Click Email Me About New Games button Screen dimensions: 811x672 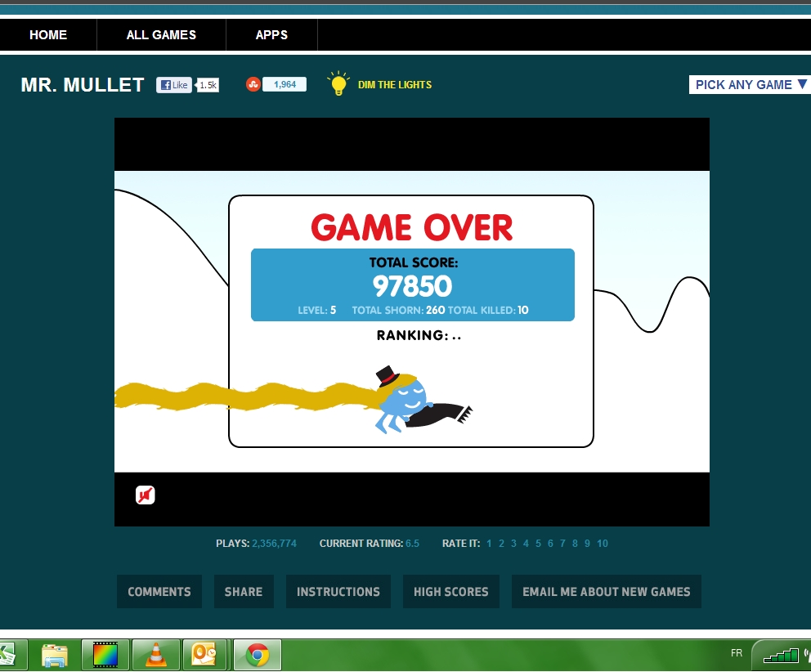pyautogui.click(x=606, y=592)
